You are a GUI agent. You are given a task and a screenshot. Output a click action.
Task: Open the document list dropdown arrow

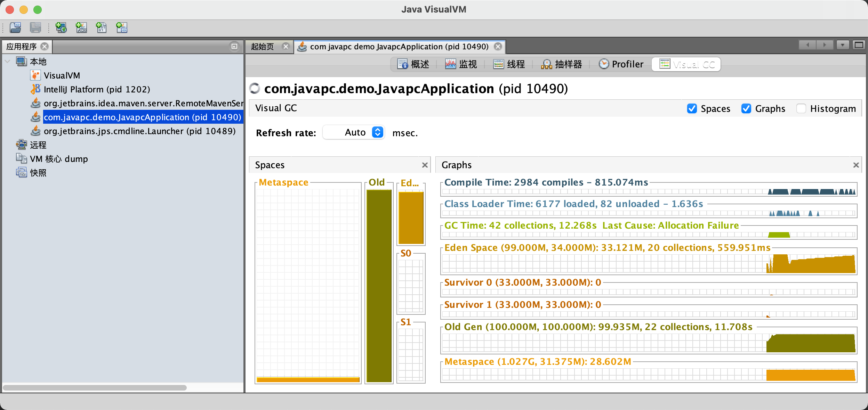click(x=842, y=45)
